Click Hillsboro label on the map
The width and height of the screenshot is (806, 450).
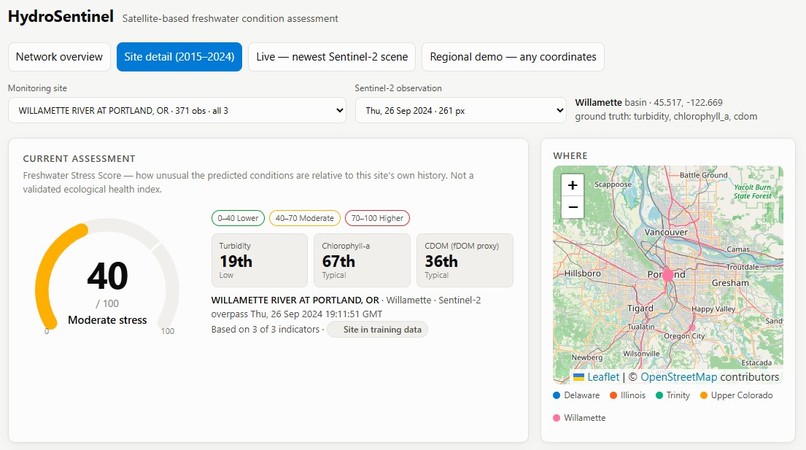tap(582, 274)
